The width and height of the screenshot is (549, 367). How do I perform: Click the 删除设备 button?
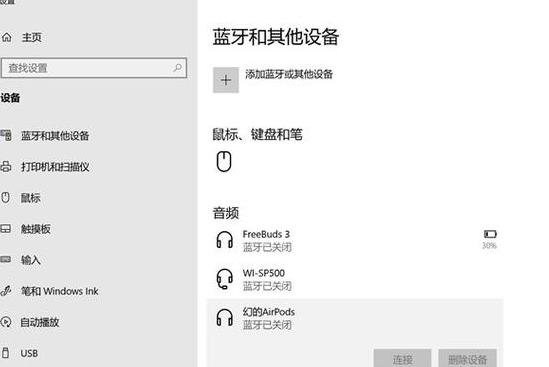pyautogui.click(x=467, y=358)
